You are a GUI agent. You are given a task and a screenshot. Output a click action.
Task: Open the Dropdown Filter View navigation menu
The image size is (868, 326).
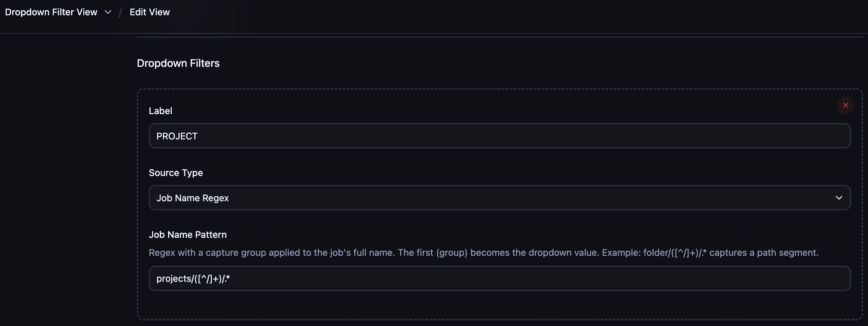(50, 12)
